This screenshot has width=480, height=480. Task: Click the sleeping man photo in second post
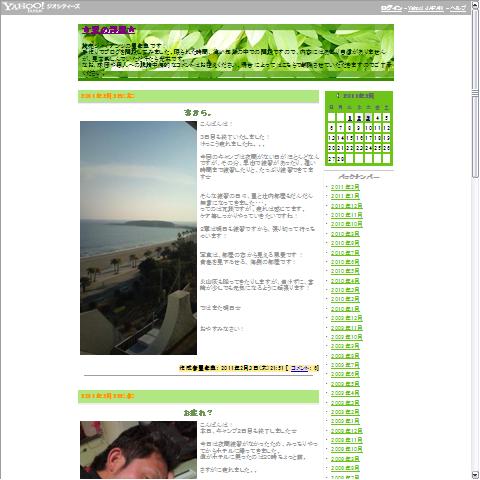pyautogui.click(x=138, y=450)
